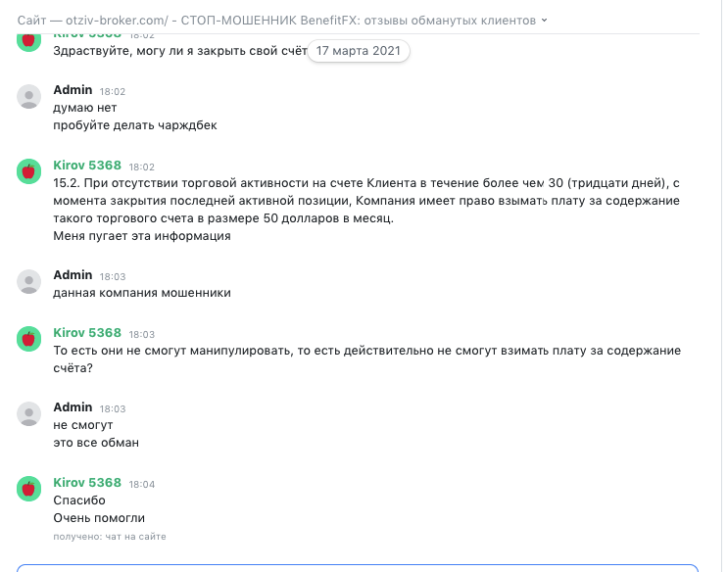
Task: Click Kirov 5368 apple avatar at 18:02 clause message
Action: click(28, 171)
